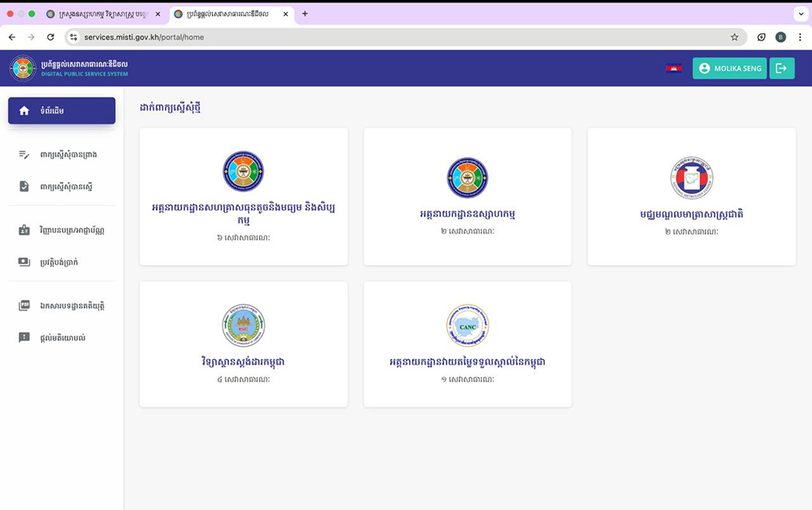The width and height of the screenshot is (812, 510).
Task: Open legal documents via the PDF icon
Action: click(x=24, y=305)
